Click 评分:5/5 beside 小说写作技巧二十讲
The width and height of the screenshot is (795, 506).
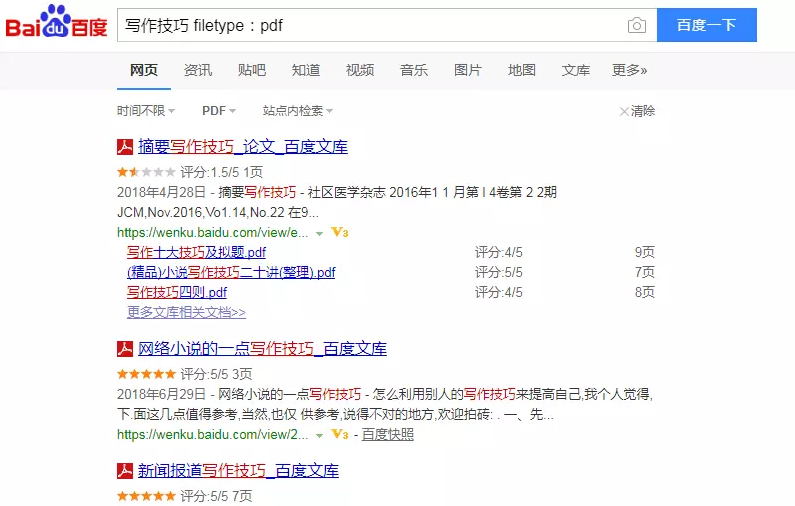pos(498,273)
